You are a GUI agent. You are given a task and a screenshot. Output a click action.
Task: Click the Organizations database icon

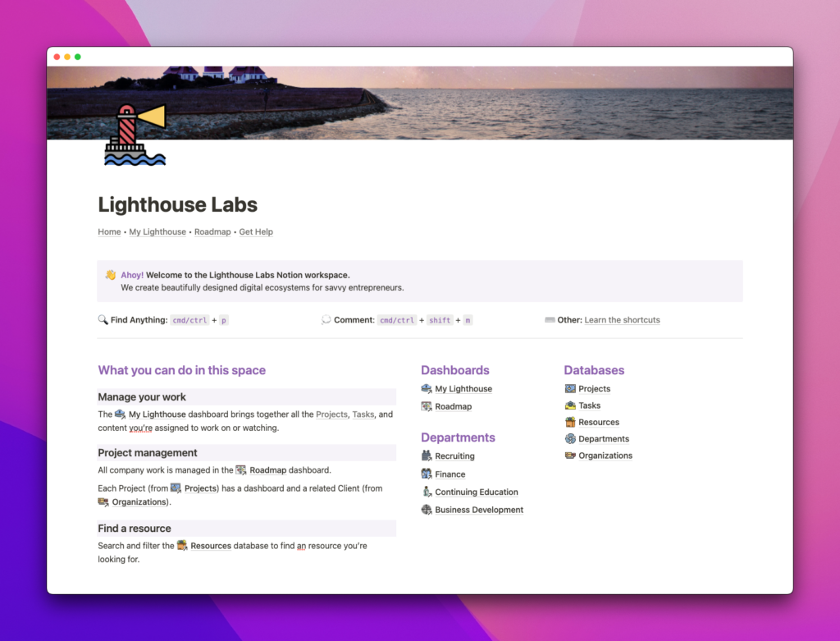[x=570, y=455]
